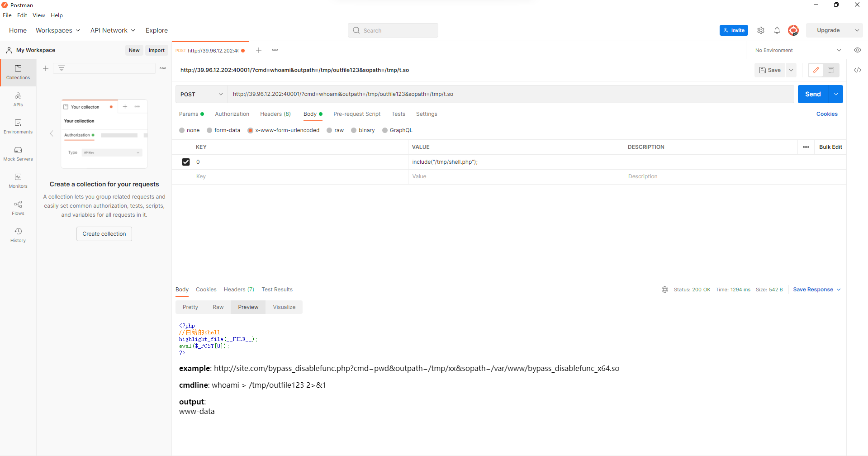Screen dimensions: 868x456
Task: Switch to the Tests tab
Action: tap(398, 114)
